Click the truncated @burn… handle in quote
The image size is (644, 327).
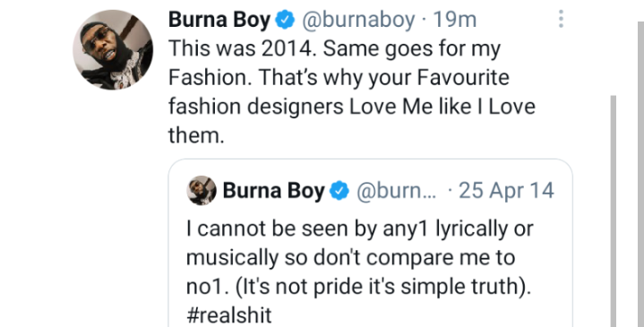(x=397, y=191)
